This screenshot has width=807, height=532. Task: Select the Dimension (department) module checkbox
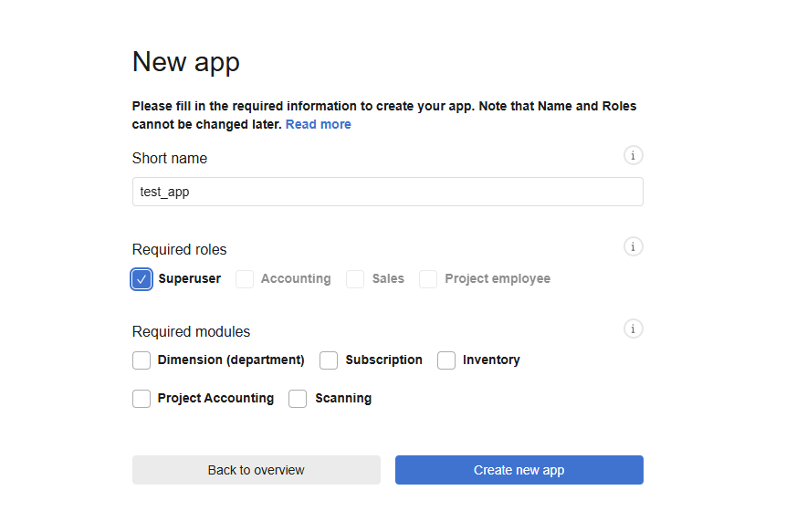tap(141, 360)
